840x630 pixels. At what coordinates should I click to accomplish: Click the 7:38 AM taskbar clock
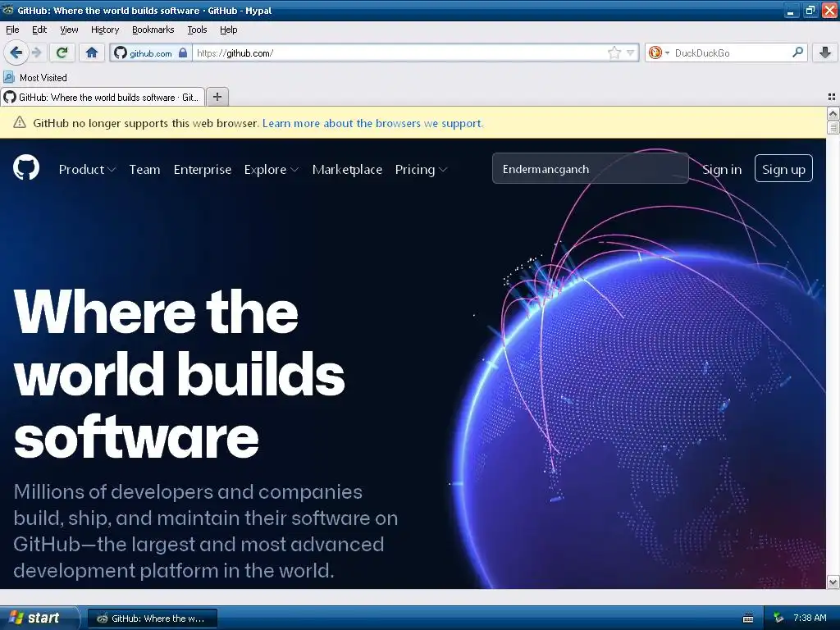coord(810,619)
